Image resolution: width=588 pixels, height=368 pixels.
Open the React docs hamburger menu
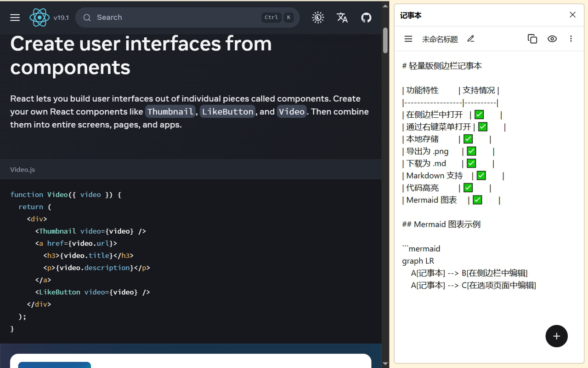click(x=15, y=17)
